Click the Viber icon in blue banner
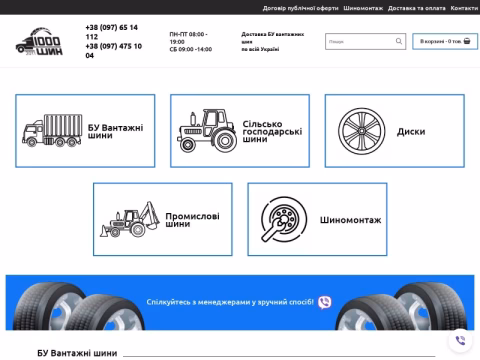 tap(324, 302)
